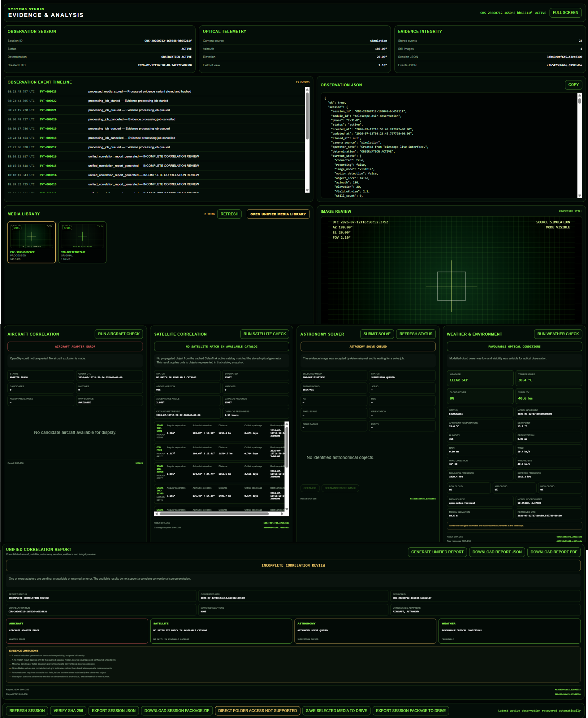This screenshot has height=718, width=588.
Task: Open the SATELLITE card in unified report
Action: pyautogui.click(x=221, y=631)
